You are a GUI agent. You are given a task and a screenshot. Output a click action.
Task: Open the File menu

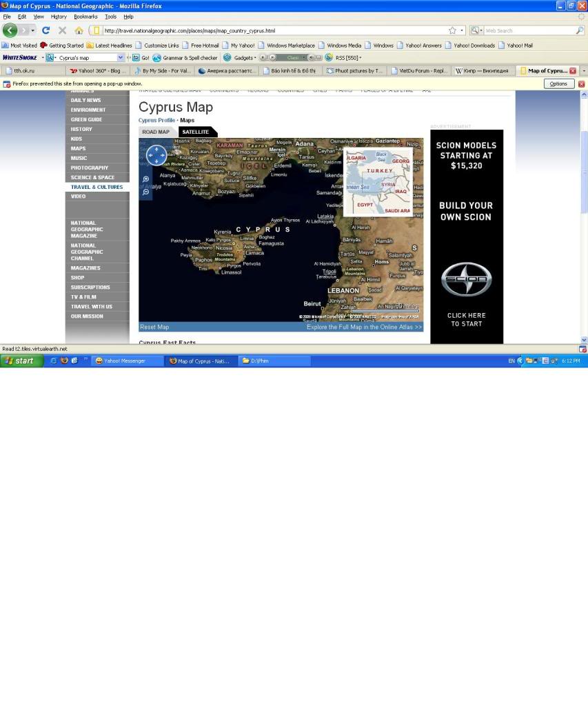(x=7, y=17)
